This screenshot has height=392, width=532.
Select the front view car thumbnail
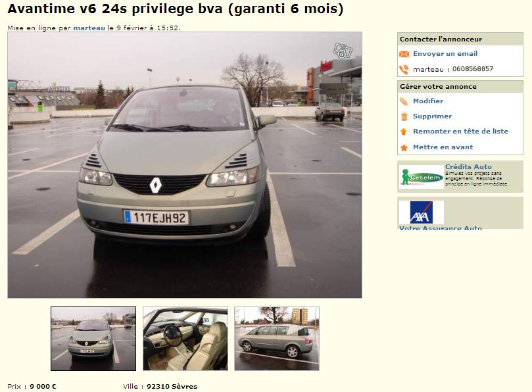pos(93,338)
